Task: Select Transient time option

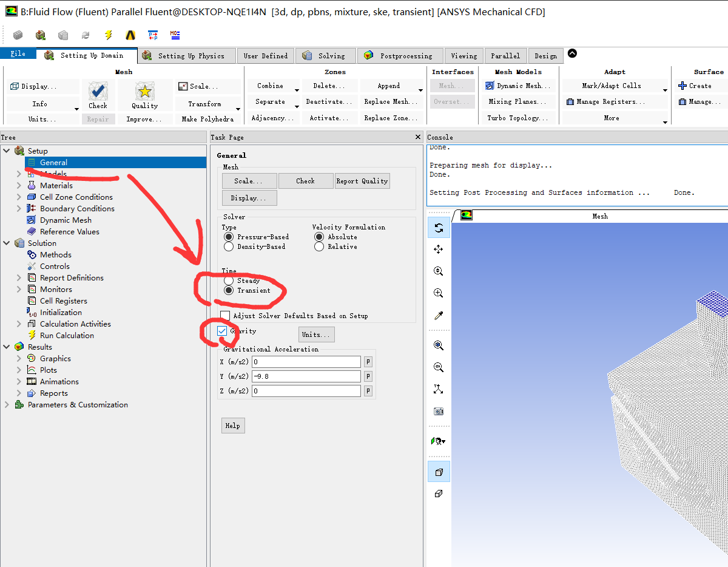Action: [x=229, y=290]
